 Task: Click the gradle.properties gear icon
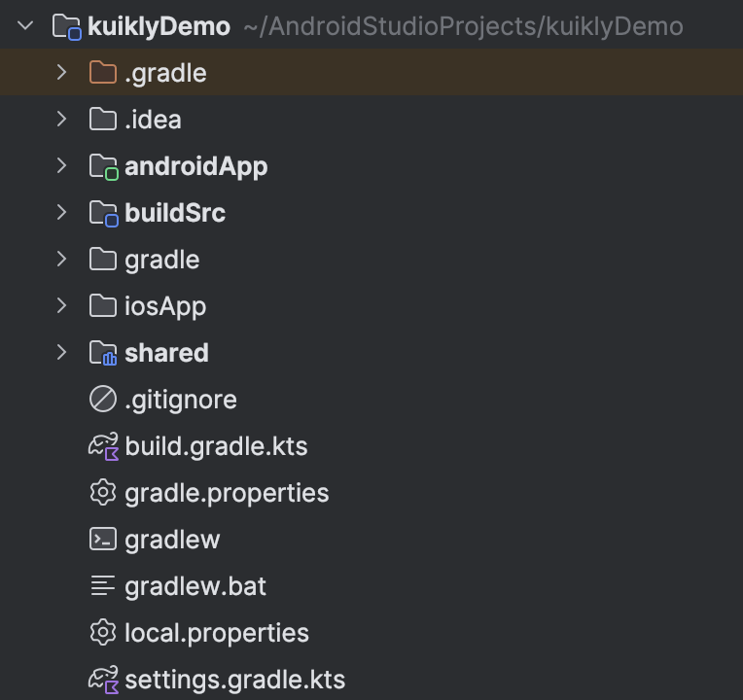[103, 493]
